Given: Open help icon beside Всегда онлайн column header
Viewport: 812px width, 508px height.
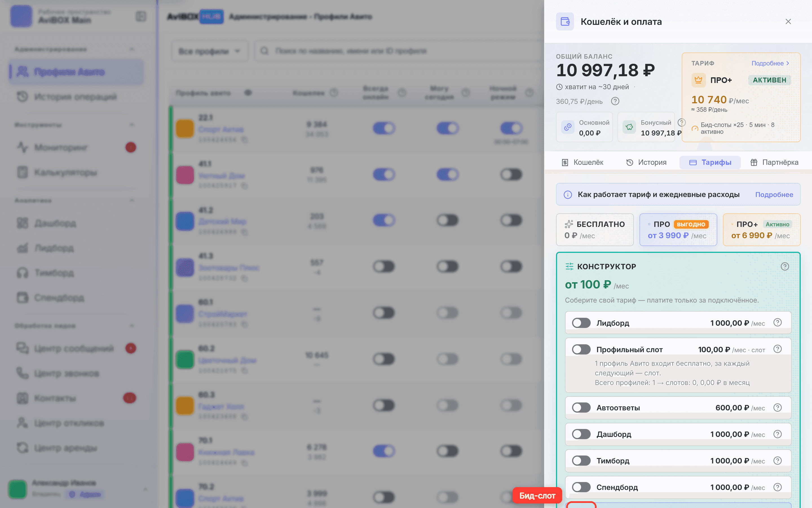Looking at the screenshot, I should pos(402,93).
